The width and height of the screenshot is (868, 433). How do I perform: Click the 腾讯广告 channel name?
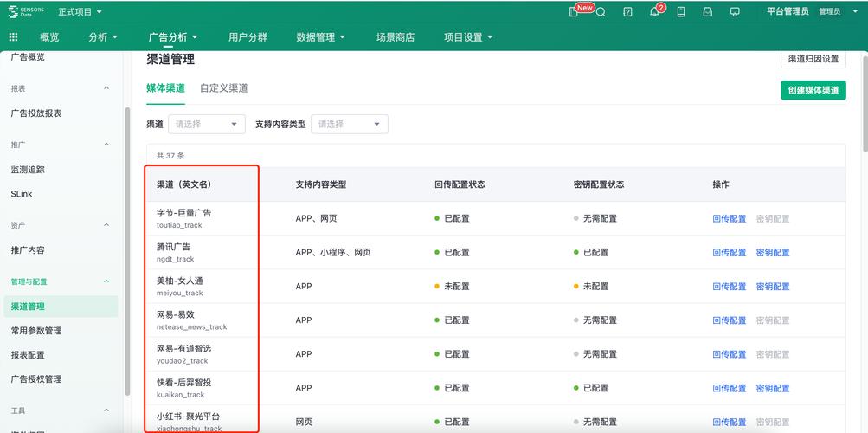click(x=173, y=247)
